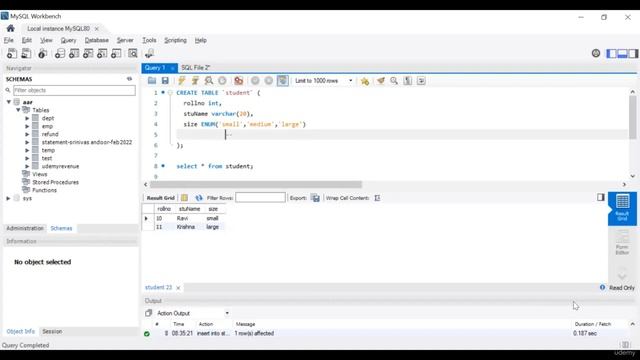Close the student 23 result tab
Screen dimensions: 640x360
click(x=178, y=288)
